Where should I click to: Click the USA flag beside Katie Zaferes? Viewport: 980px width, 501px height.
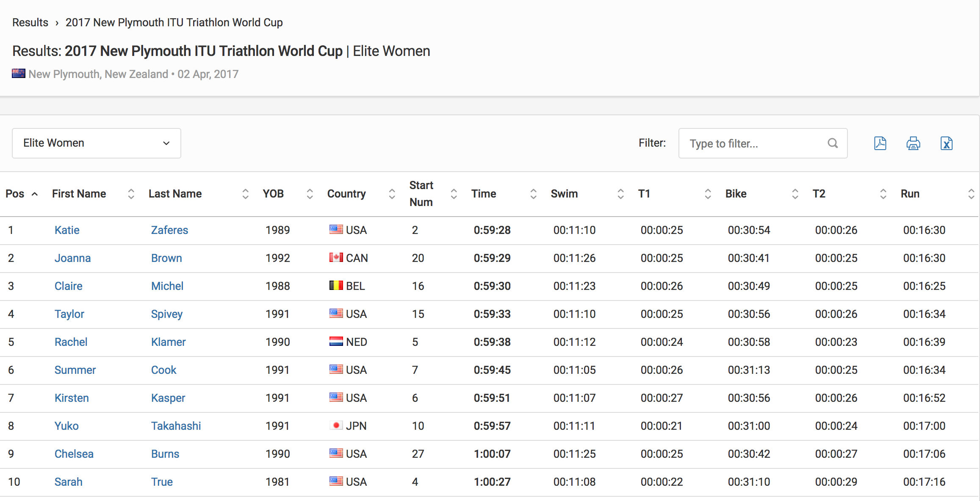[336, 230]
